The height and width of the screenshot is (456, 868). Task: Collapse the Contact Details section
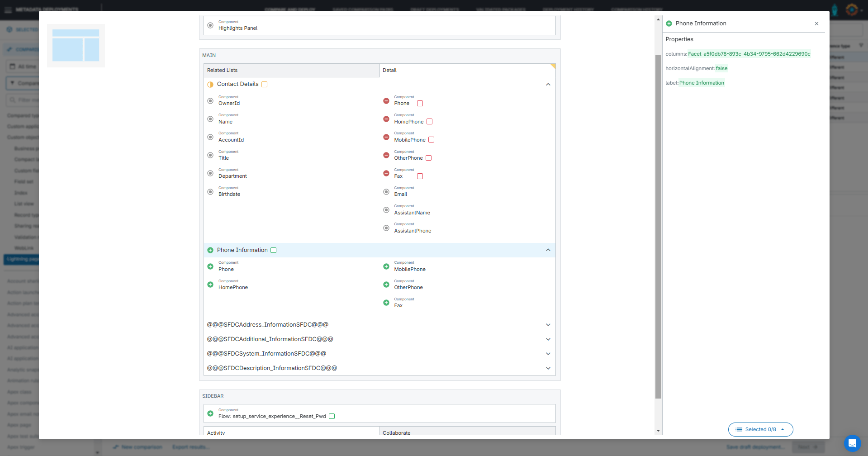(548, 85)
